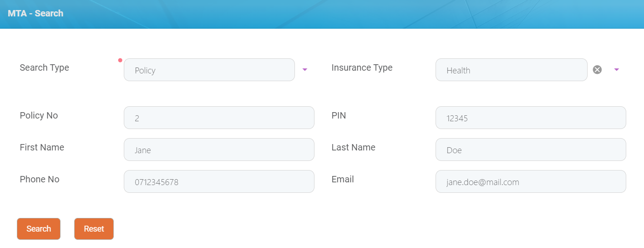Select the First Name field with Jane
The height and width of the screenshot is (248, 644).
[x=219, y=150]
